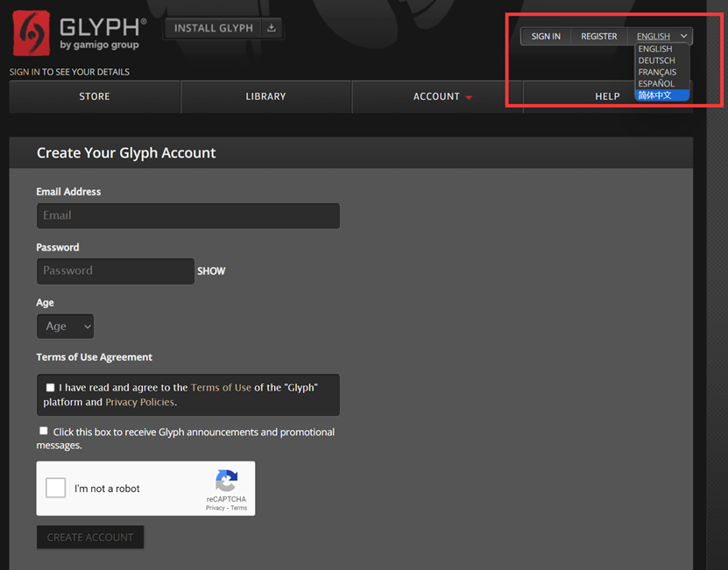Image resolution: width=728 pixels, height=570 pixels.
Task: Select Español language option
Action: 656,83
